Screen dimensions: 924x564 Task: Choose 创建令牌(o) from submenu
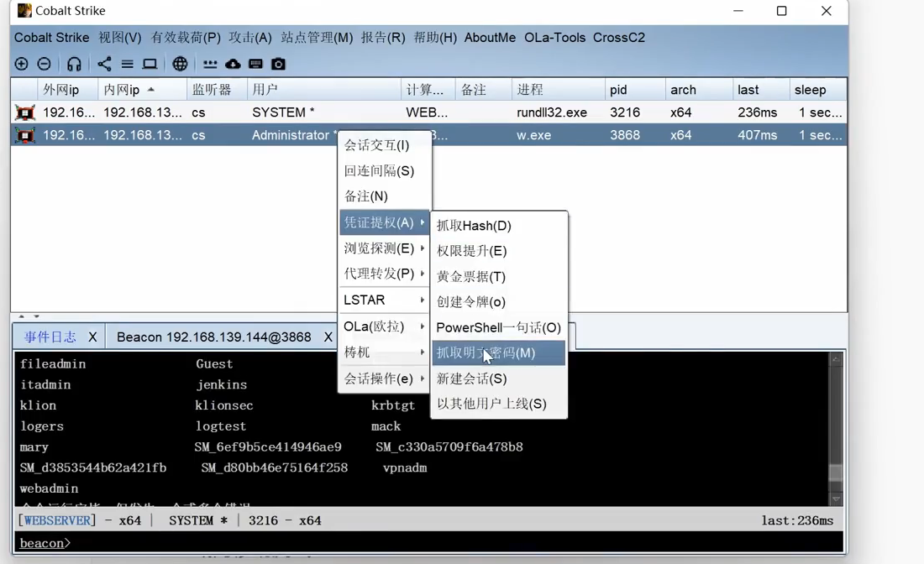[499, 301]
